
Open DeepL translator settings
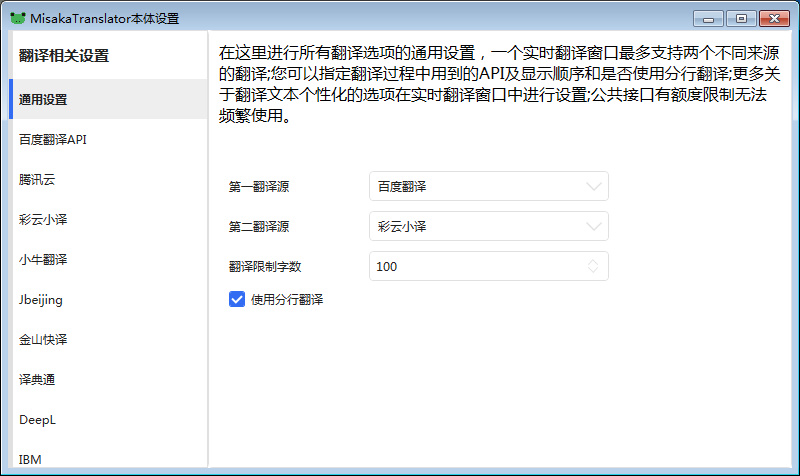click(37, 420)
